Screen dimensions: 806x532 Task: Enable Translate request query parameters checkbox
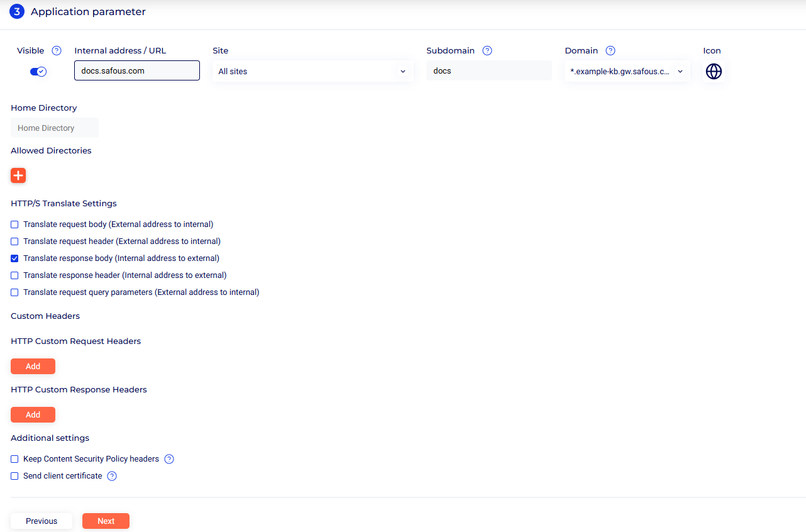pos(14,292)
